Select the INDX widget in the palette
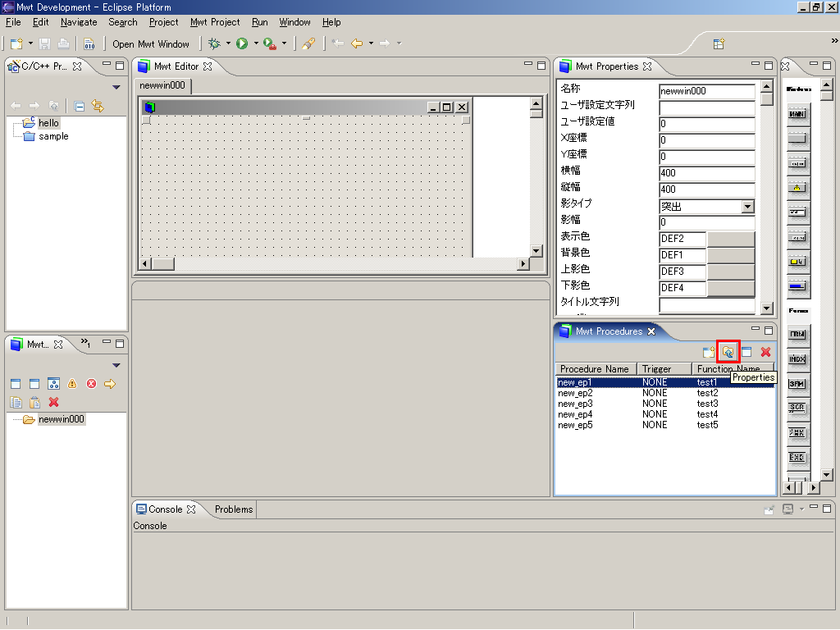The width and height of the screenshot is (840, 630). coord(797,359)
